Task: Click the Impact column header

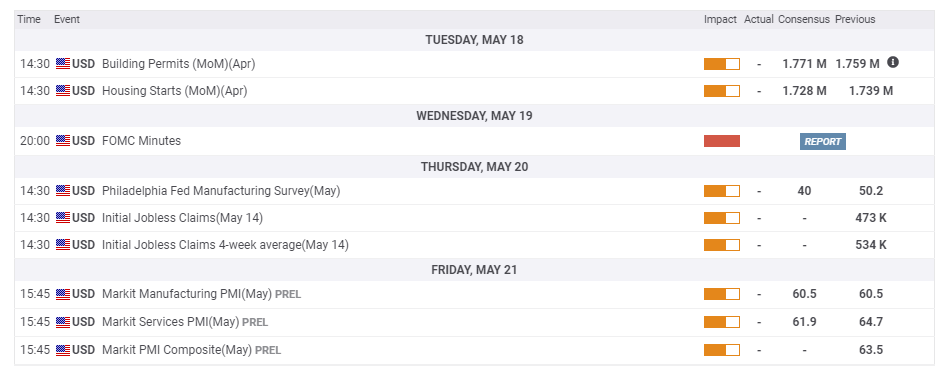Action: click(x=720, y=19)
